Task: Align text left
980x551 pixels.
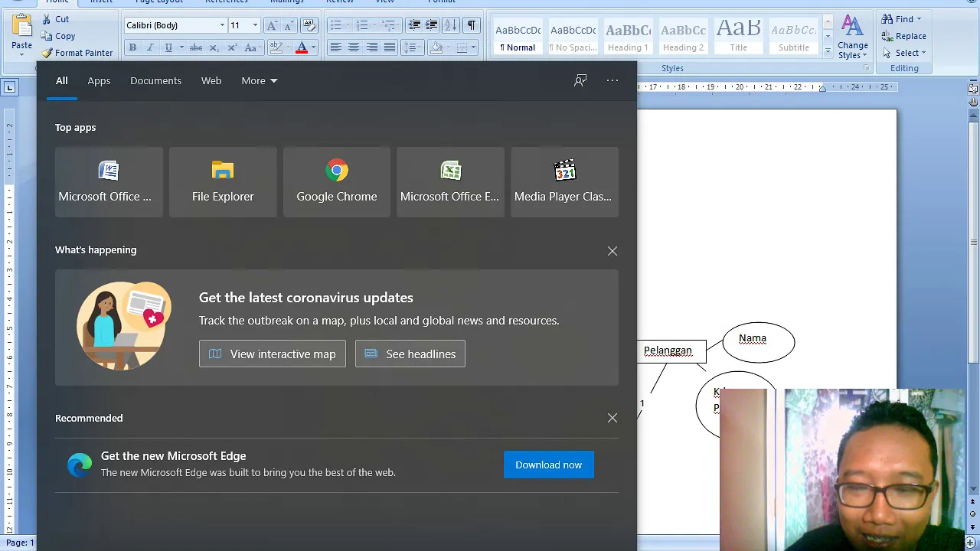Action: pyautogui.click(x=335, y=47)
